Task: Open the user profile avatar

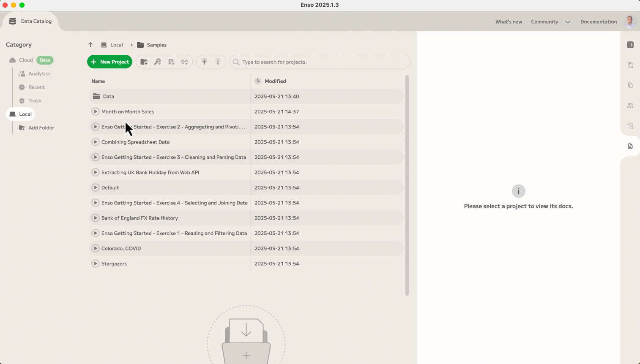Action: [x=630, y=22]
